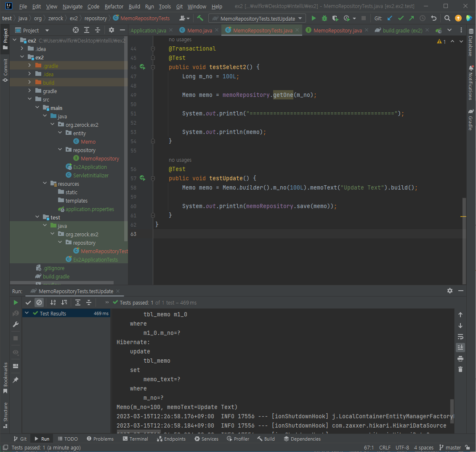Toggle scroll to end of console

point(460,348)
